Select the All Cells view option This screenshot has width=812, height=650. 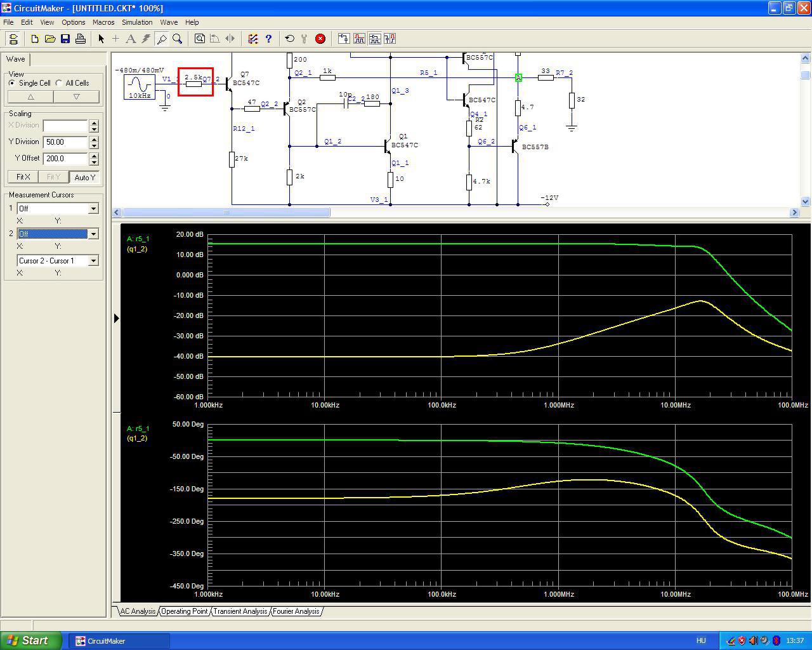60,83
